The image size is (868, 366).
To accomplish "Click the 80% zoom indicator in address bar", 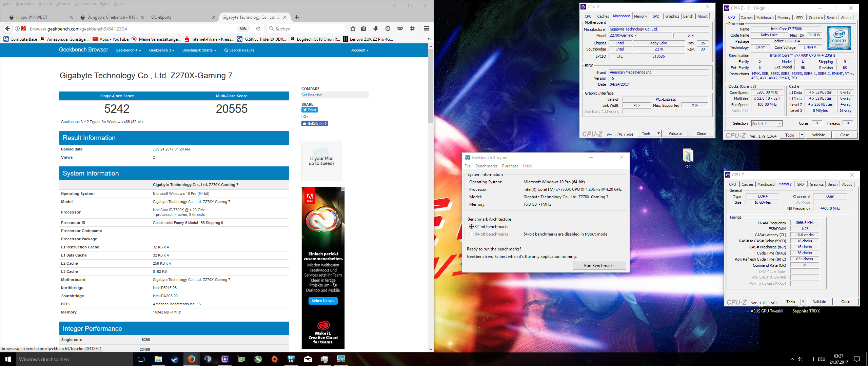I will (243, 29).
